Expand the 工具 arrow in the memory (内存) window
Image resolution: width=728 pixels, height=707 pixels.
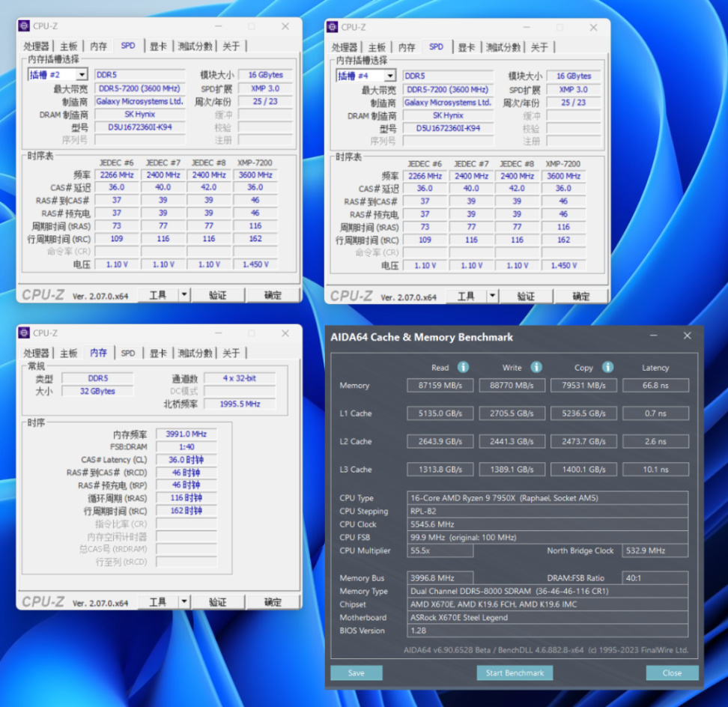pyautogui.click(x=184, y=601)
